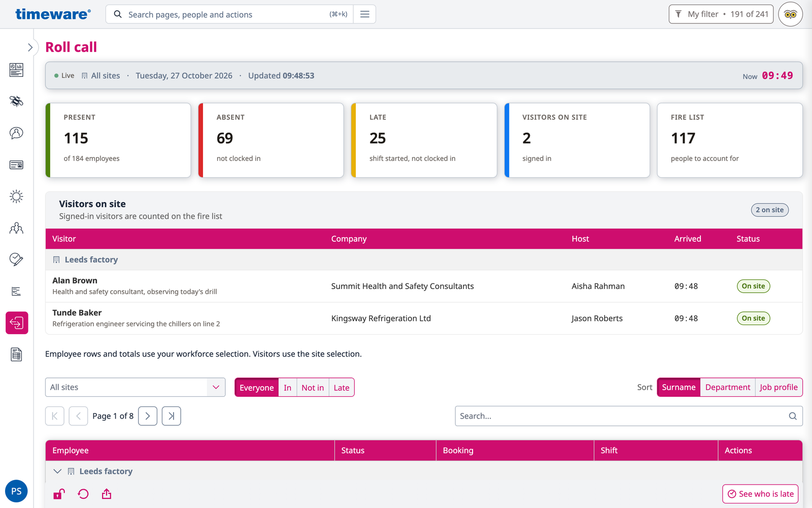Show Everyone in the employee filter
The image size is (812, 508).
(x=257, y=388)
